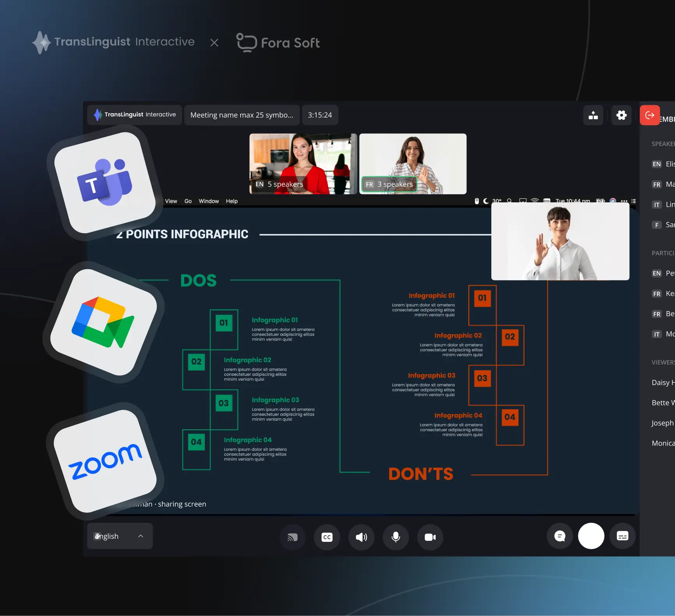Open the chat bubble icon

pyautogui.click(x=560, y=536)
